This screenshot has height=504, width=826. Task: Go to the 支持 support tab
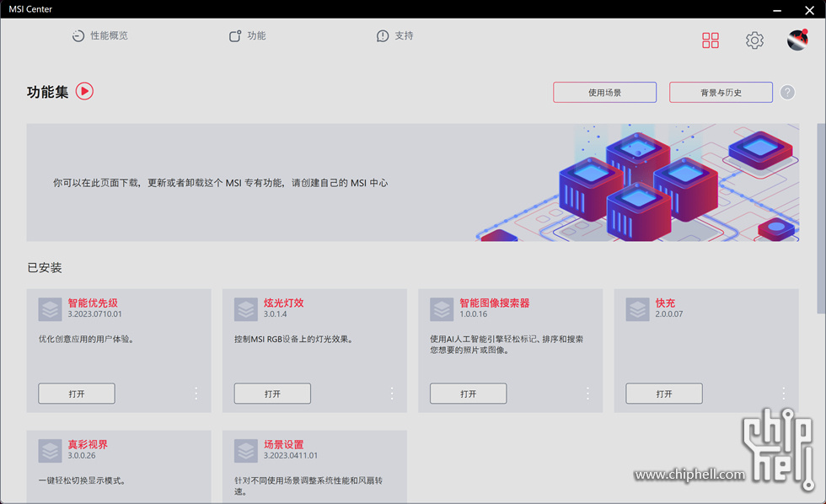click(x=394, y=35)
